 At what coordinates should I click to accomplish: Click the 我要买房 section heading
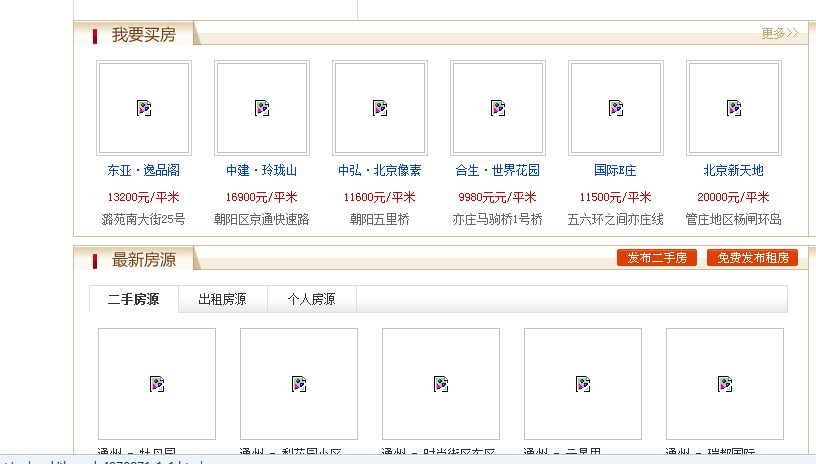pos(144,35)
